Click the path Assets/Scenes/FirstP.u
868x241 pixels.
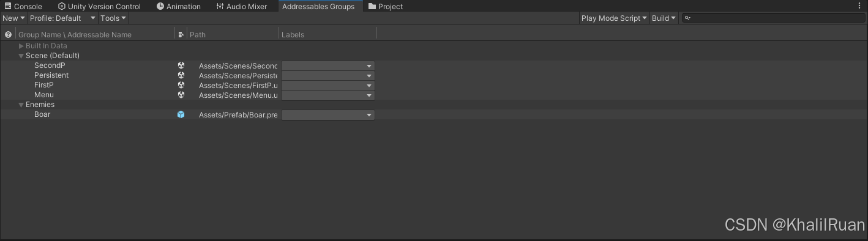click(238, 85)
